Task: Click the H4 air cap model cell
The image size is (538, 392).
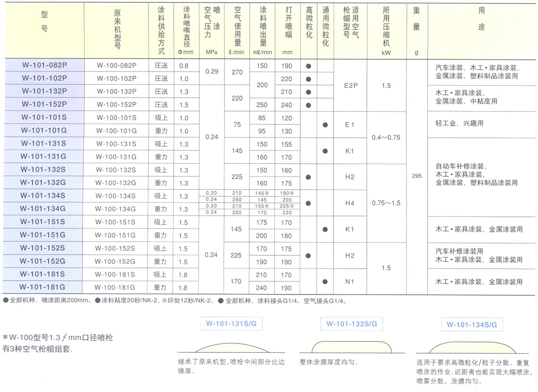Action: [x=349, y=203]
